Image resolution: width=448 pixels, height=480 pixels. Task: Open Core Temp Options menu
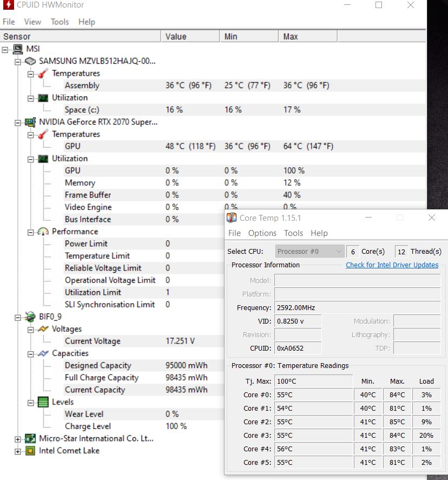click(x=262, y=233)
